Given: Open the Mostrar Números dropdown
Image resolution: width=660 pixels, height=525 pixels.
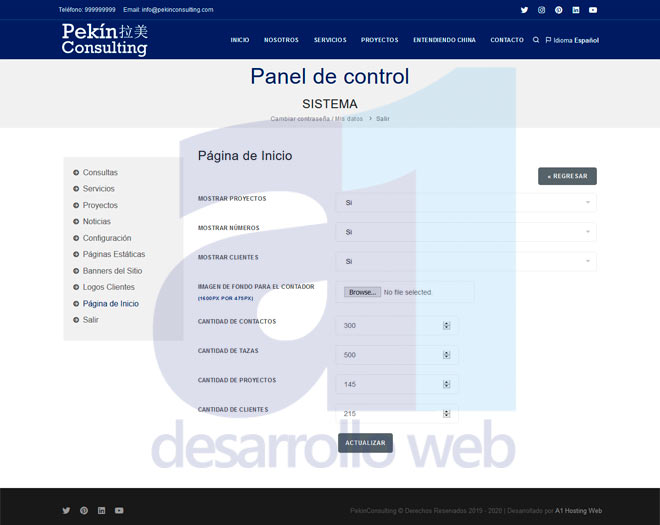Looking at the screenshot, I should [465, 232].
